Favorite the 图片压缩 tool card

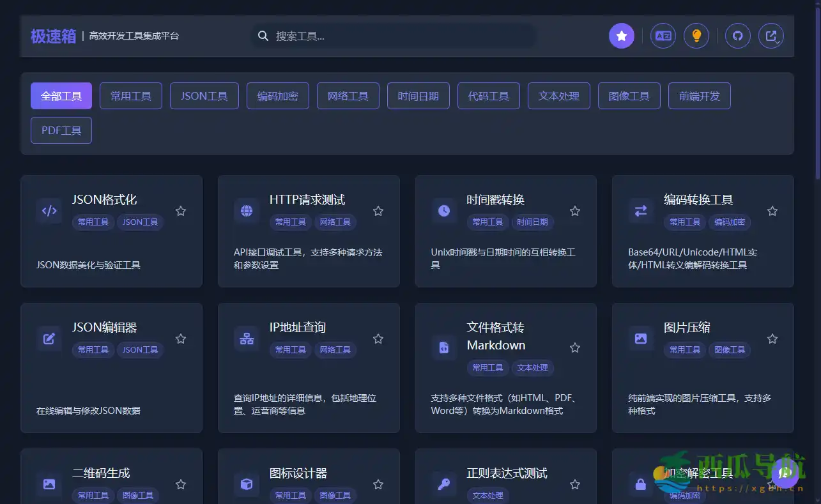[772, 338]
